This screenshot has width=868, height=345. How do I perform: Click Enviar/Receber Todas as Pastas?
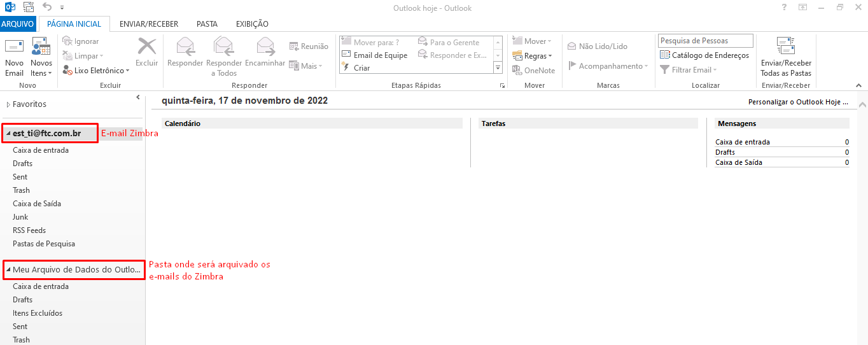tap(786, 57)
